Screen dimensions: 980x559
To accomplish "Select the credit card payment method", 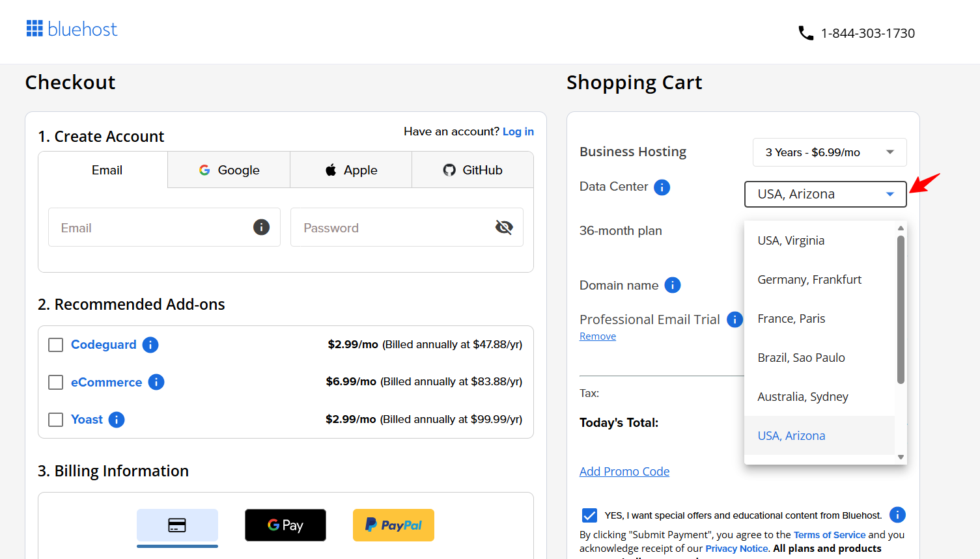I will pyautogui.click(x=177, y=525).
